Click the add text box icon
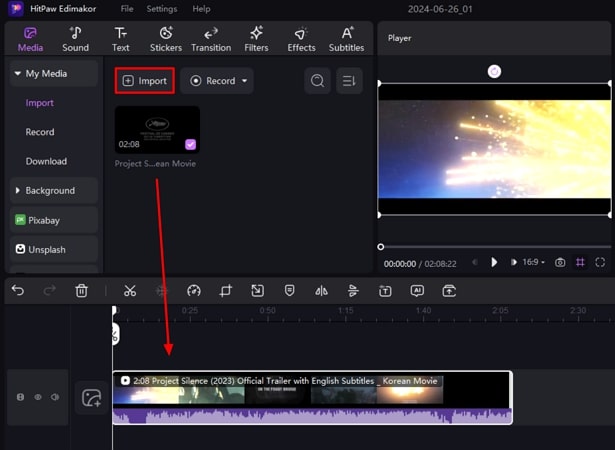Viewport: 615px width, 450px height. 385,291
